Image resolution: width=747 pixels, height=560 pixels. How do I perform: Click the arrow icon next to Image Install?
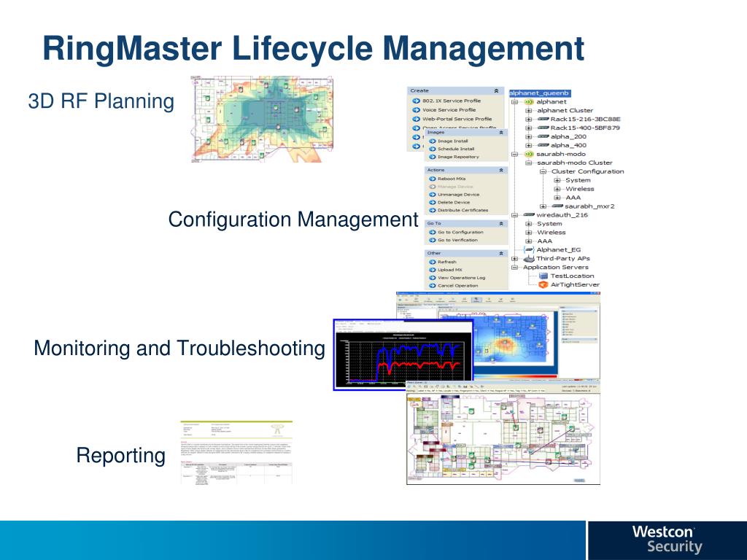432,141
